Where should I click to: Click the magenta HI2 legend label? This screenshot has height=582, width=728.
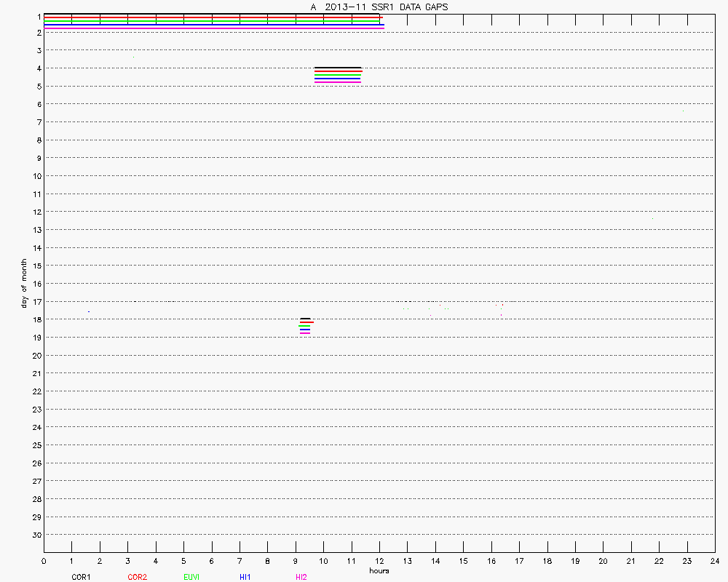(x=301, y=577)
